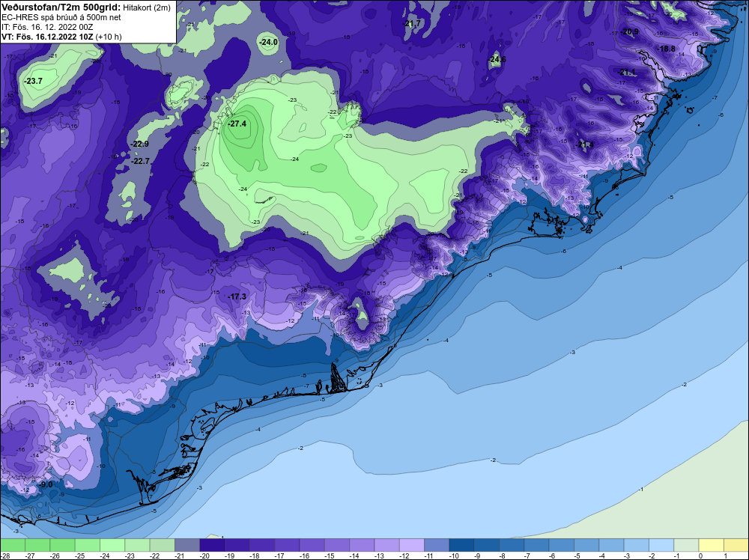749x560 pixels.
Task: Select the 'VT: Fös. 16.12.2022 10Z (+10 h)' line
Action: point(61,36)
